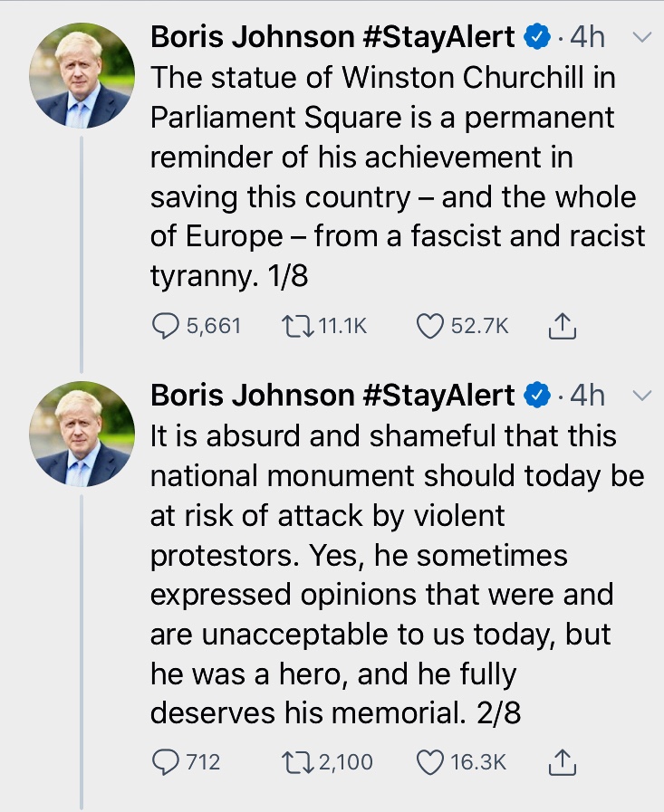This screenshot has height=812, width=664.
Task: Reply to the tweet with 712 replies
Action: coord(165,762)
